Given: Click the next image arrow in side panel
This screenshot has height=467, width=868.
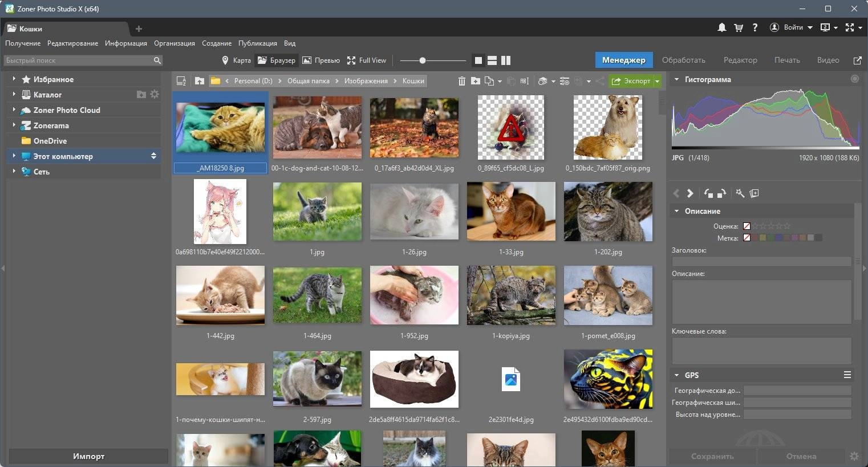Looking at the screenshot, I should [690, 193].
